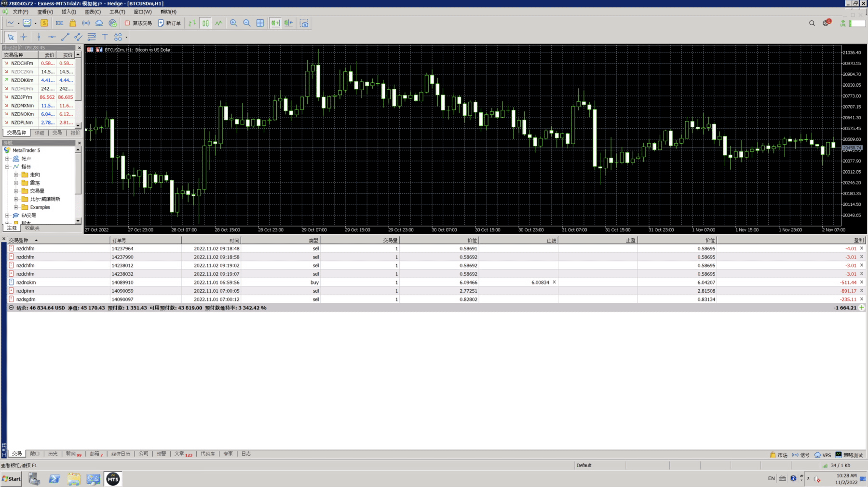This screenshot has height=487, width=868.
Task: Click the 新订单 new order button
Action: [170, 23]
